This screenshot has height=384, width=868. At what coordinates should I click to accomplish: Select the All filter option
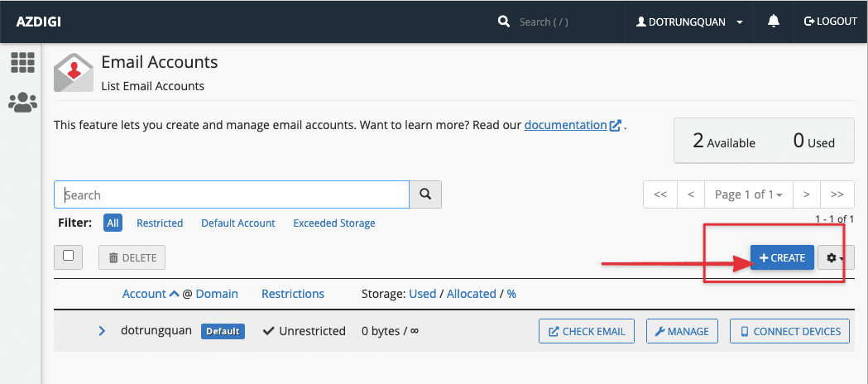(113, 223)
